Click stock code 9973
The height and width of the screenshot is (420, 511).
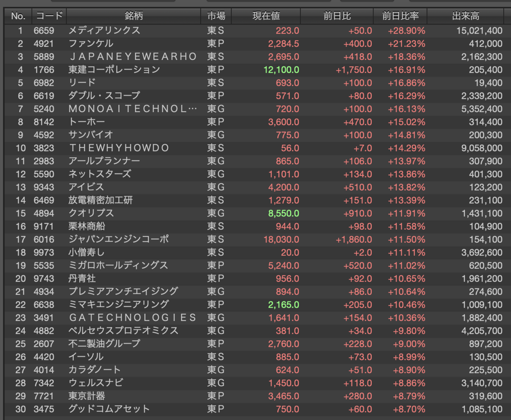click(x=44, y=252)
